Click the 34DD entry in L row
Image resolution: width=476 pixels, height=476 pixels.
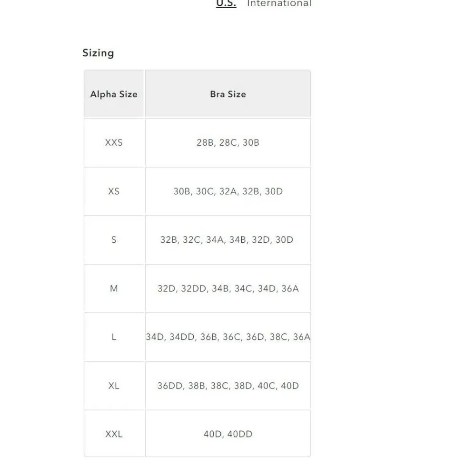point(182,337)
